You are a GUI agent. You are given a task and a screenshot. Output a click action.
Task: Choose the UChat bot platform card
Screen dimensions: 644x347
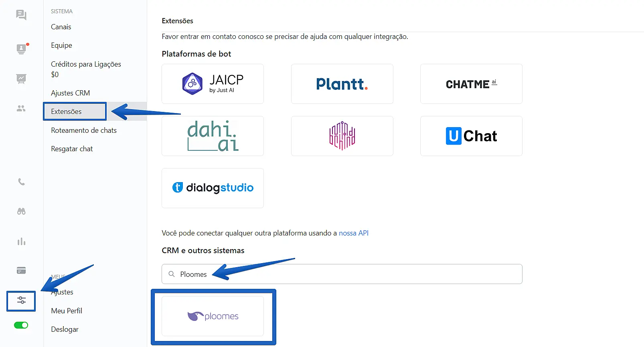(471, 136)
